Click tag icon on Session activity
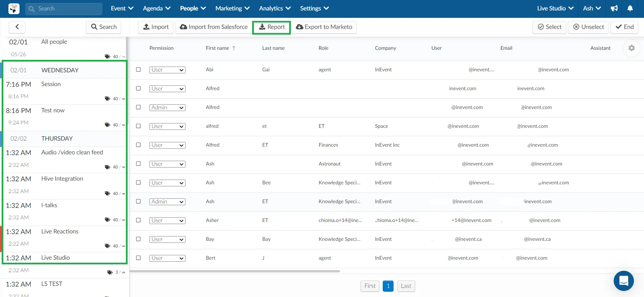The width and height of the screenshot is (644, 297). 107,99
